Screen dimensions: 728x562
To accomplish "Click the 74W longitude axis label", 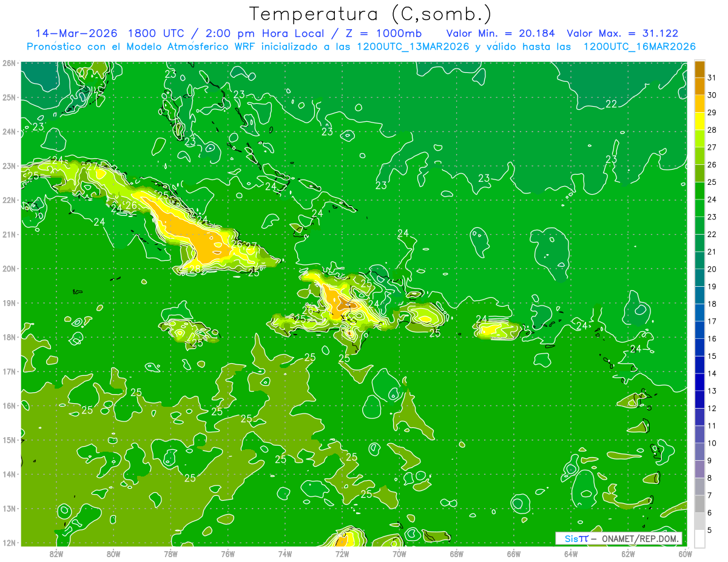I will (285, 554).
